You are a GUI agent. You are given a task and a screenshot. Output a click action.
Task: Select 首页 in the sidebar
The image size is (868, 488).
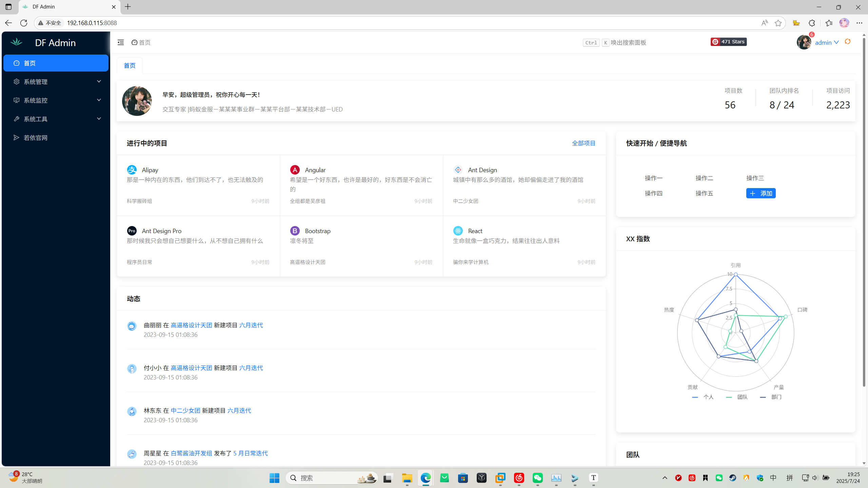pyautogui.click(x=56, y=63)
